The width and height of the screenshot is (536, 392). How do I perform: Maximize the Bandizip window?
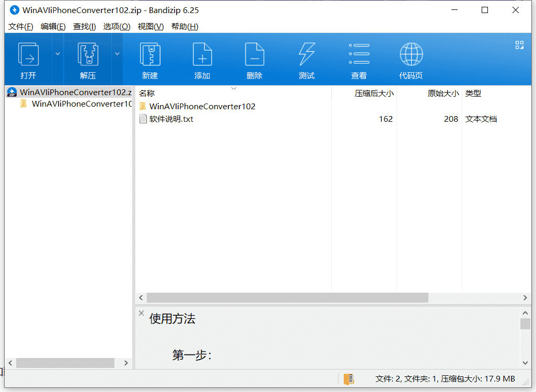click(x=485, y=10)
